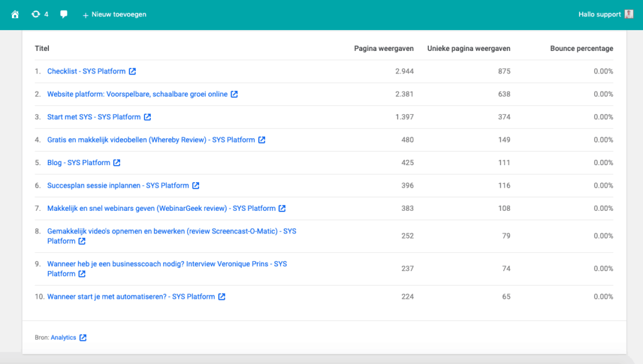Click external icon after Screencast-O-Matic review title
643x364 pixels.
click(82, 241)
